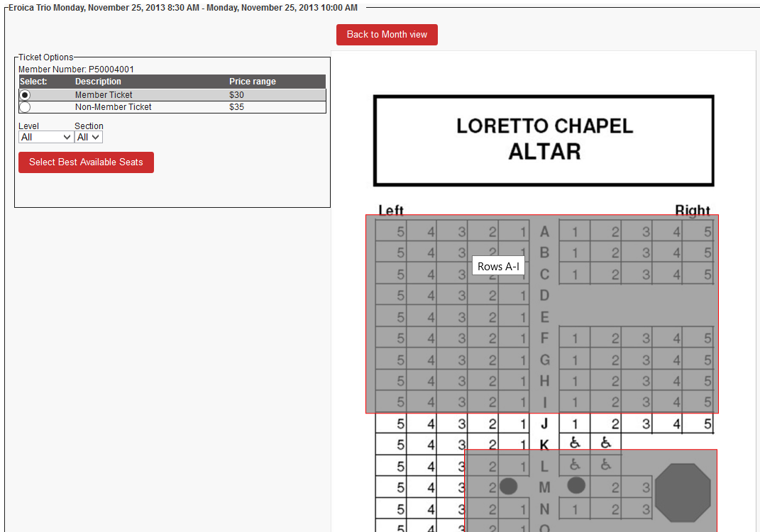
Task: Select the Member Ticket radio button
Action: (25, 95)
